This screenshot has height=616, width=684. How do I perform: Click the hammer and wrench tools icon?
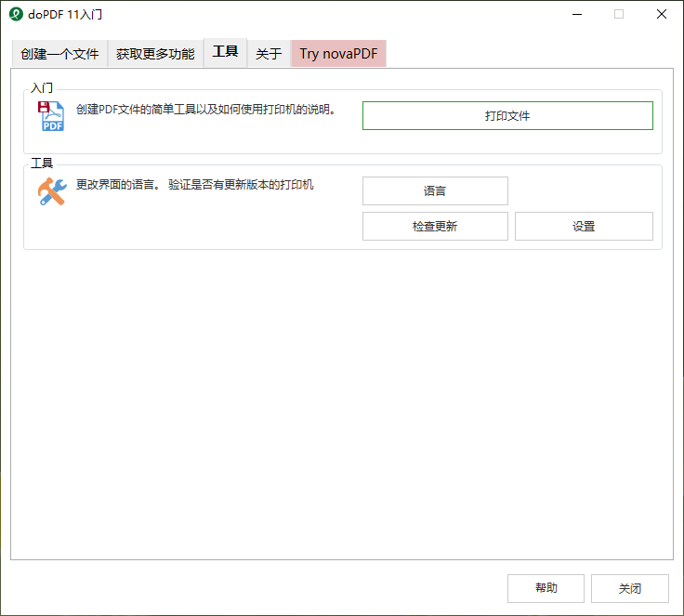pyautogui.click(x=52, y=191)
